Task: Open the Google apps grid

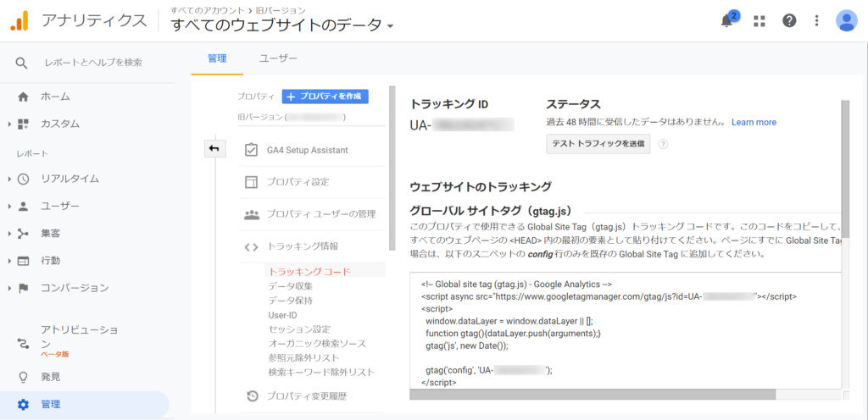Action: click(759, 21)
